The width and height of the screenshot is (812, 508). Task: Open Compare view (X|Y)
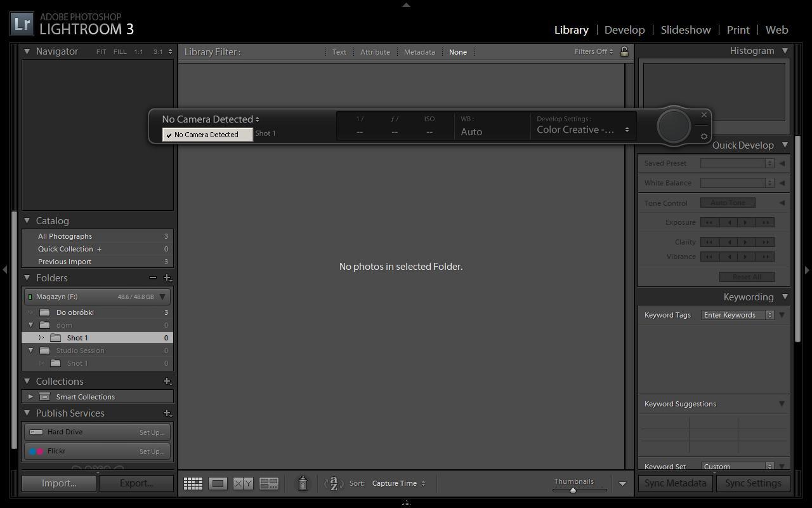click(243, 483)
